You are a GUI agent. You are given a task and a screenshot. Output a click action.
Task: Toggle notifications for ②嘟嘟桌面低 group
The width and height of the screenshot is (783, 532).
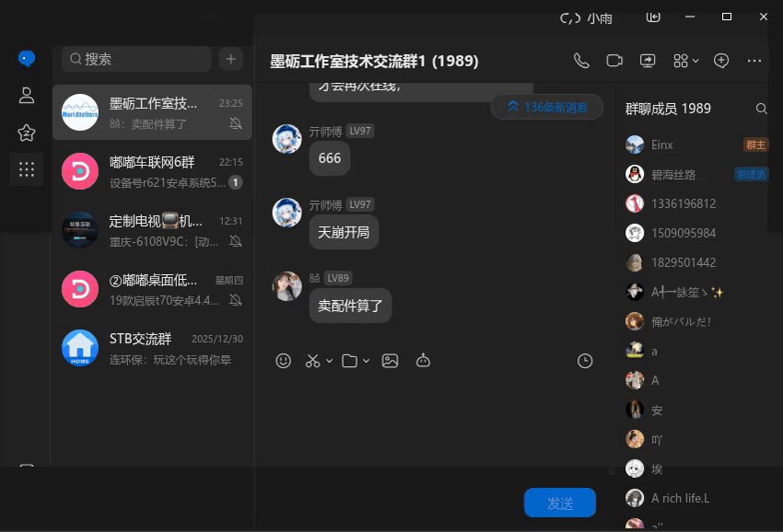(238, 298)
